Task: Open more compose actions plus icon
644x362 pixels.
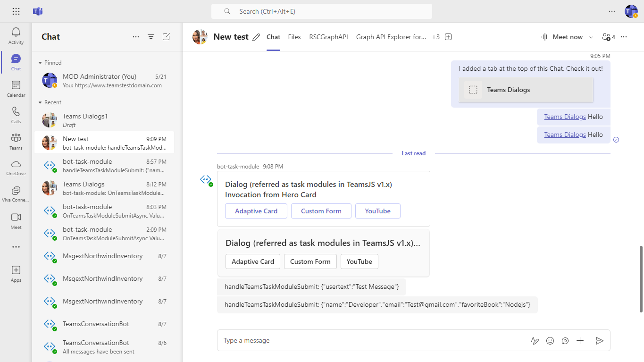Action: (580, 341)
